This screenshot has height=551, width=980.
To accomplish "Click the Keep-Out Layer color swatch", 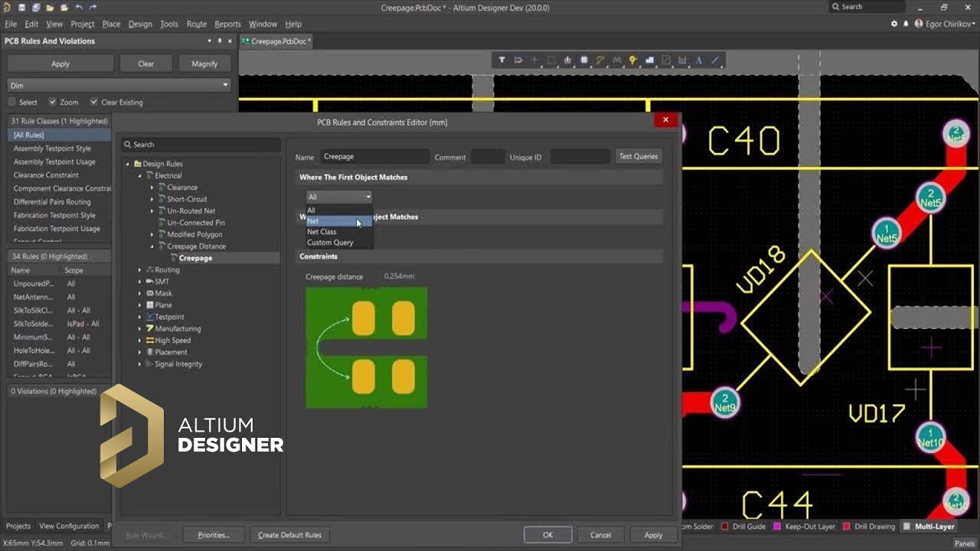I will (x=777, y=527).
